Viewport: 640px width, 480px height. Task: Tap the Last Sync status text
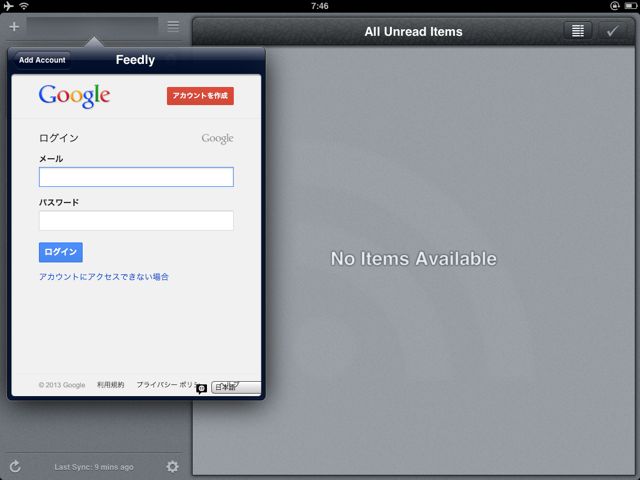click(94, 467)
